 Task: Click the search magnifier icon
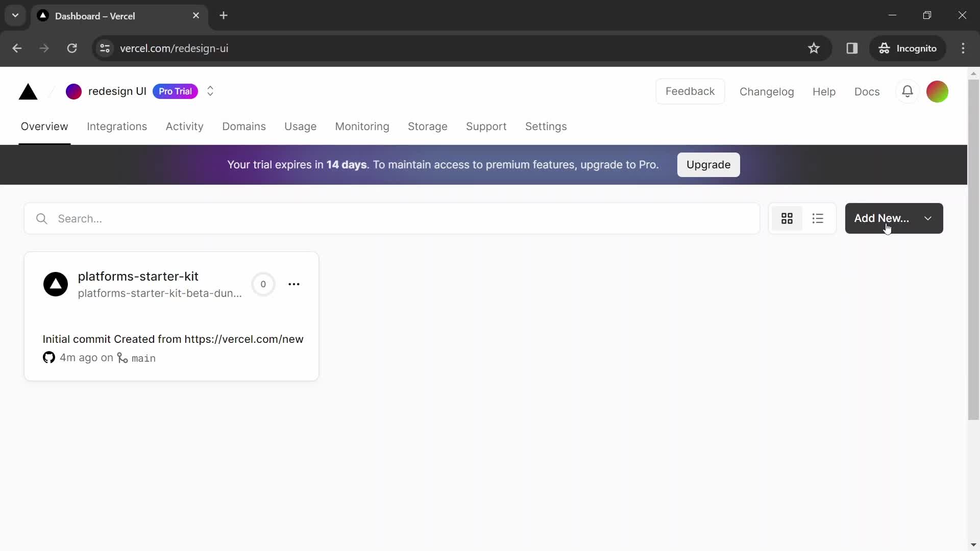[42, 219]
